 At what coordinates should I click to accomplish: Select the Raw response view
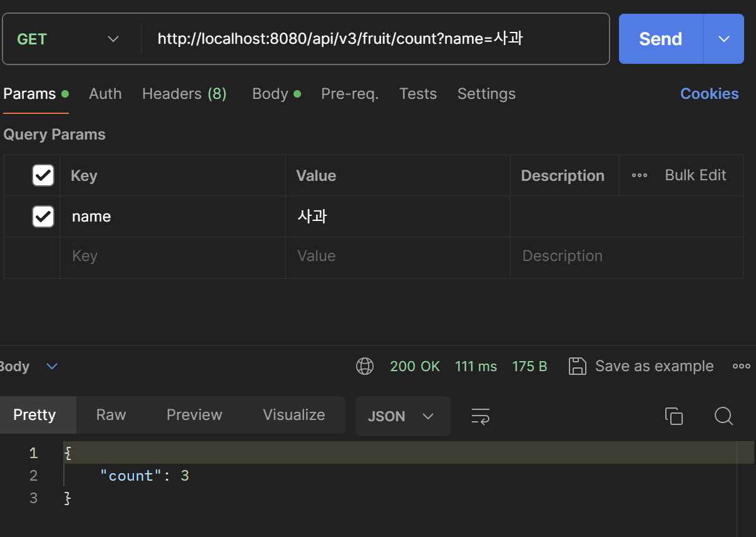click(111, 415)
